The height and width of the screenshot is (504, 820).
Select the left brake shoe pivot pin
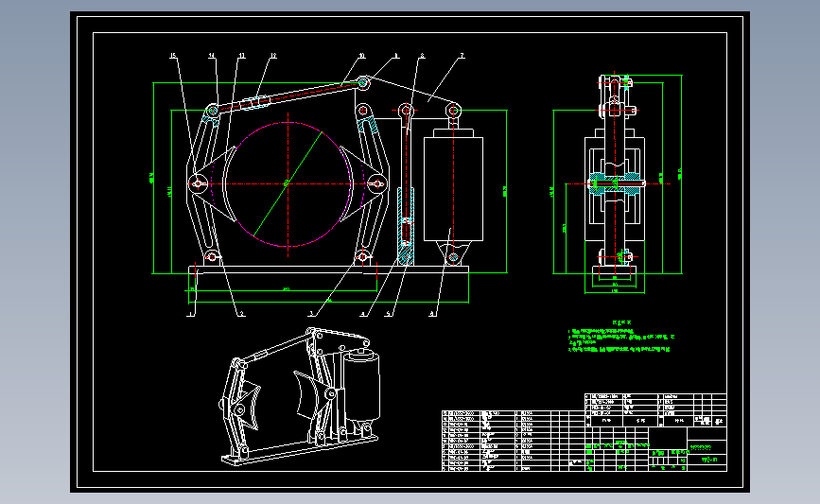[x=198, y=183]
